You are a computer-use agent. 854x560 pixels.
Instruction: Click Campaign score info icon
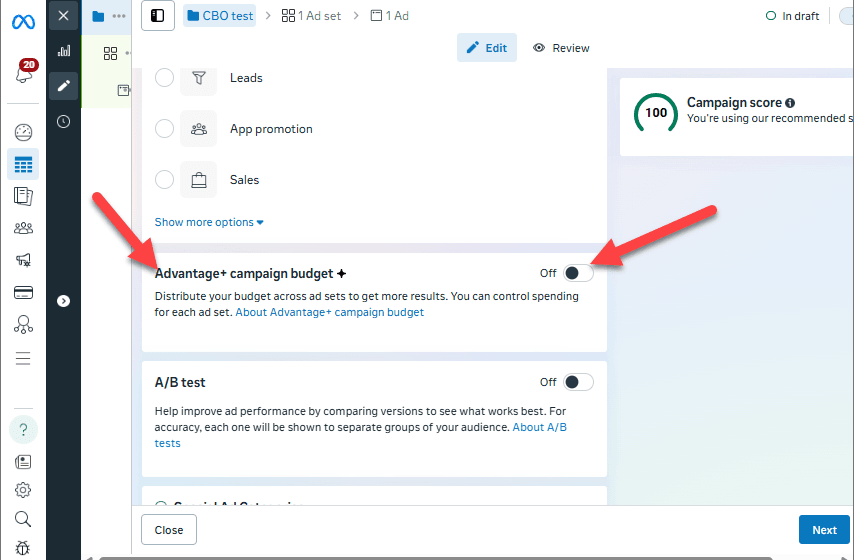(x=790, y=103)
